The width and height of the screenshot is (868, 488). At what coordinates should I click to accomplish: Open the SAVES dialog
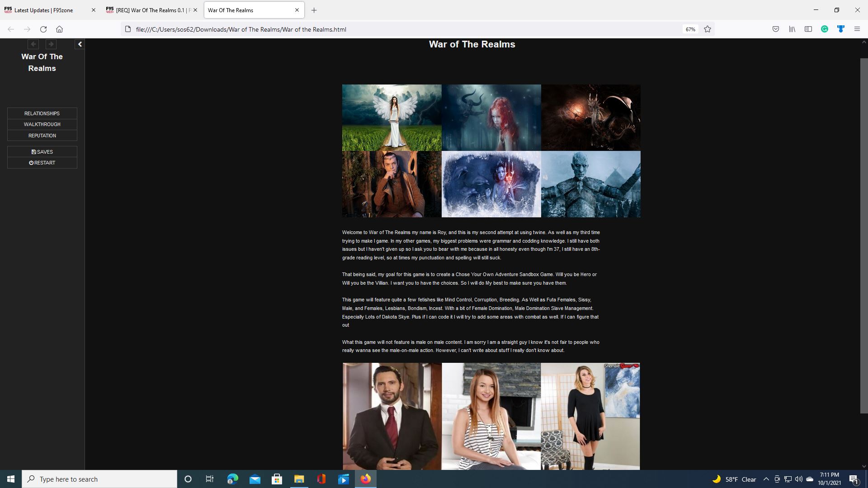coord(42,152)
